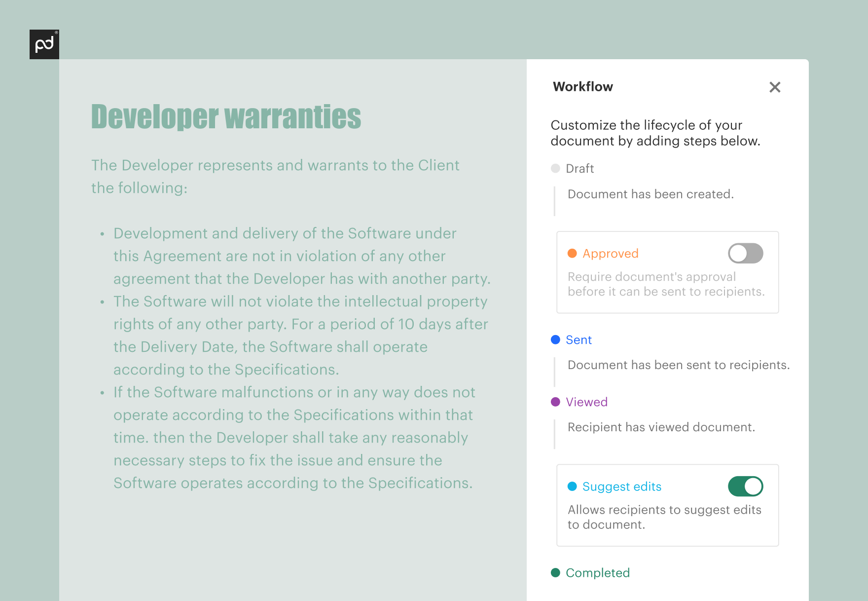Enable the Approved step toggle
The height and width of the screenshot is (601, 868).
point(745,254)
